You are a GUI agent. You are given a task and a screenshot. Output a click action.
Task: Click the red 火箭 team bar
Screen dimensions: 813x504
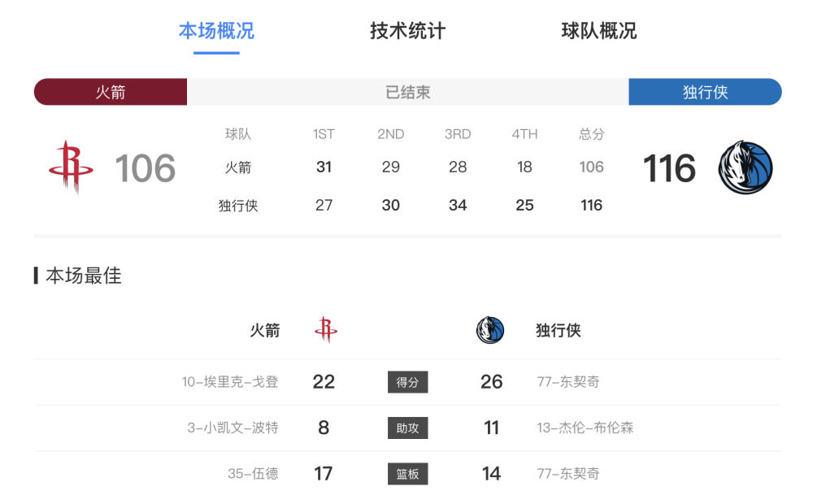pyautogui.click(x=111, y=92)
